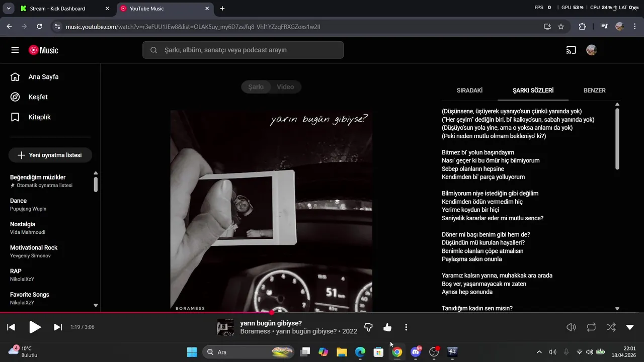The image size is (644, 362).
Task: Toggle shuffle mode
Action: click(611, 327)
